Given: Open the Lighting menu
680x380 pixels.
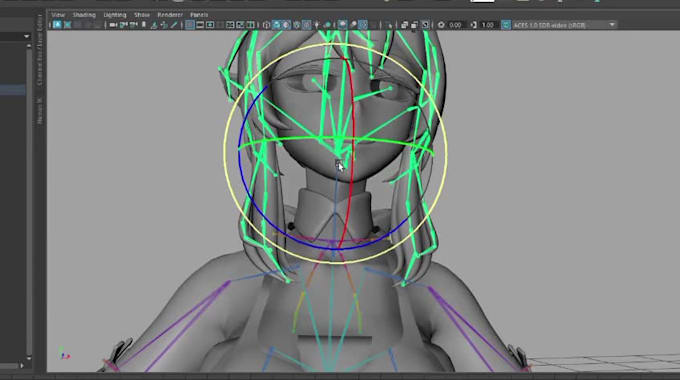Looking at the screenshot, I should pyautogui.click(x=115, y=15).
